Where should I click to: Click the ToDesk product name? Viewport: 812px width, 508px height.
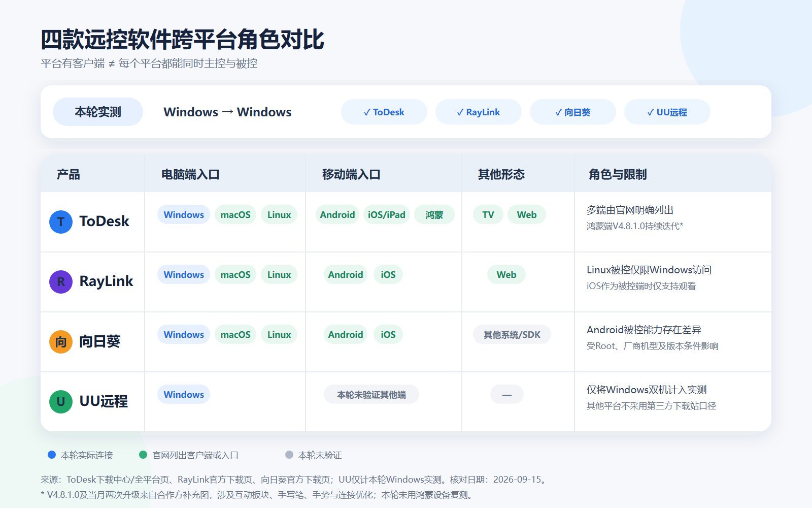[105, 221]
